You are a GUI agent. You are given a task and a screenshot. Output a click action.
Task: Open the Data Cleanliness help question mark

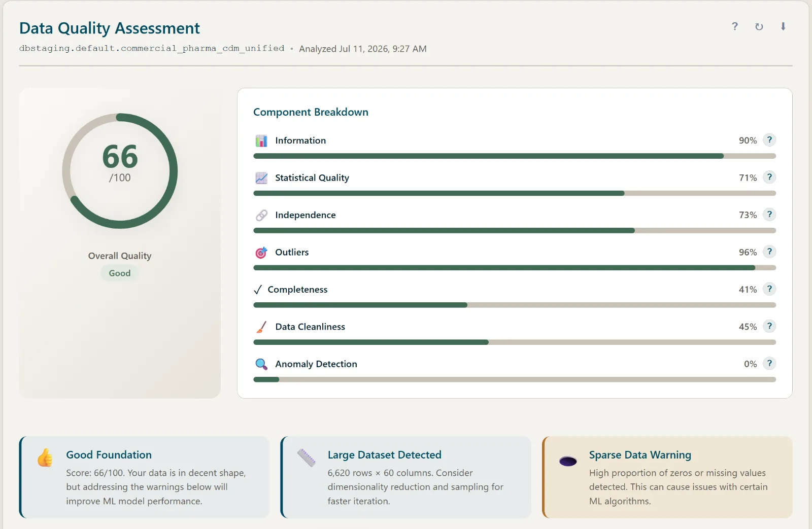click(x=769, y=326)
